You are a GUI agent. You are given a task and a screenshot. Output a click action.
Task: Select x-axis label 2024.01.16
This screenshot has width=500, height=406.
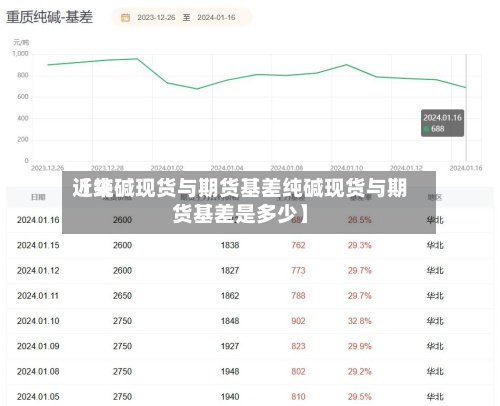coord(466,168)
